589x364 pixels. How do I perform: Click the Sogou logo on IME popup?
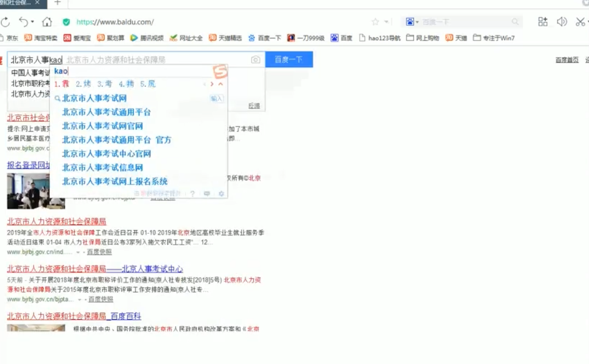point(220,72)
